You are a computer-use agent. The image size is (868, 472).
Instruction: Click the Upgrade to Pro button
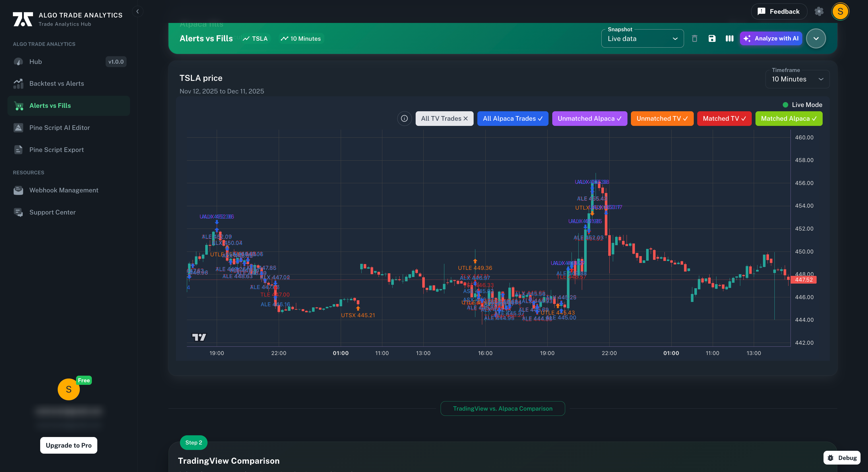tap(68, 445)
